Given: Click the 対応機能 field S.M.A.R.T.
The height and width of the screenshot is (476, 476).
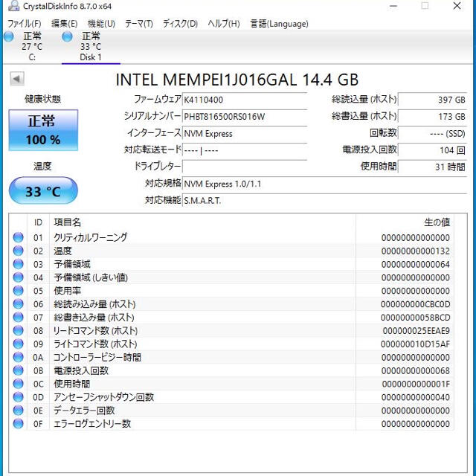Looking at the screenshot, I should point(324,200).
